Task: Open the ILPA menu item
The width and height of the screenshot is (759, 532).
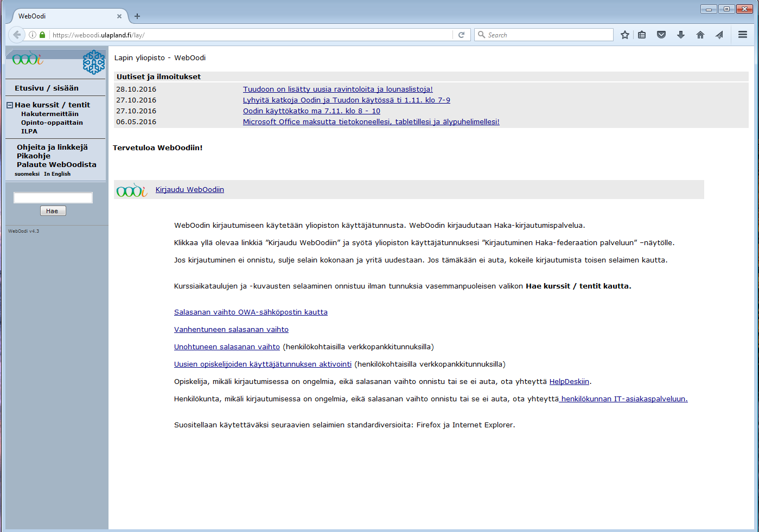Action: tap(29, 131)
